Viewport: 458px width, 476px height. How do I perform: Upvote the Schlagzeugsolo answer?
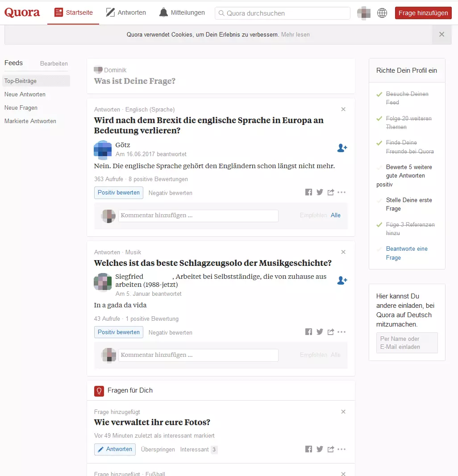coord(118,332)
